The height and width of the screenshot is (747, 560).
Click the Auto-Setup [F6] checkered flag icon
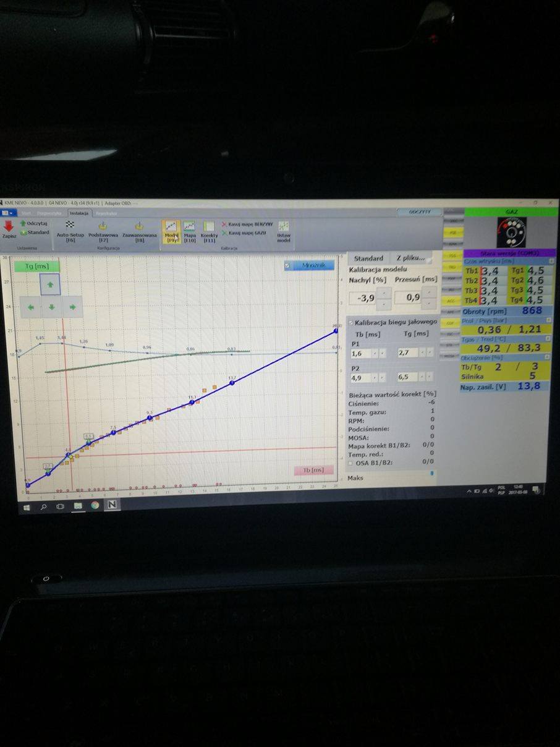click(x=70, y=225)
